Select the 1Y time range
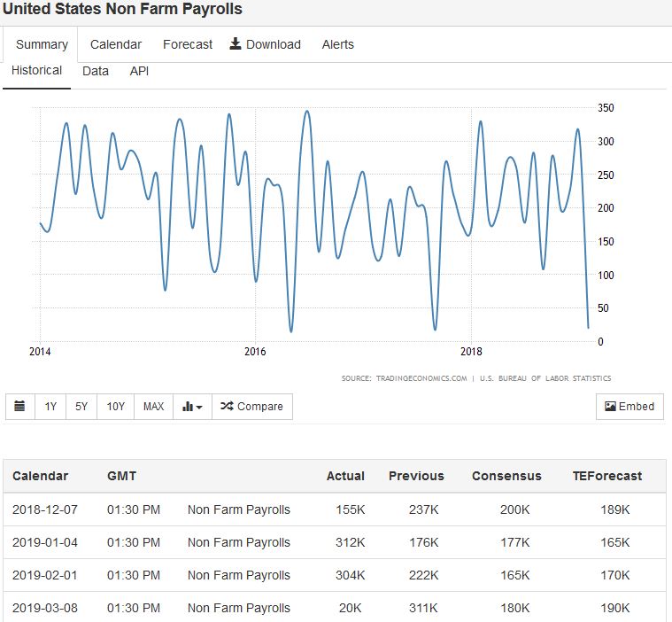Viewport: 672px width, 622px height. tap(50, 407)
